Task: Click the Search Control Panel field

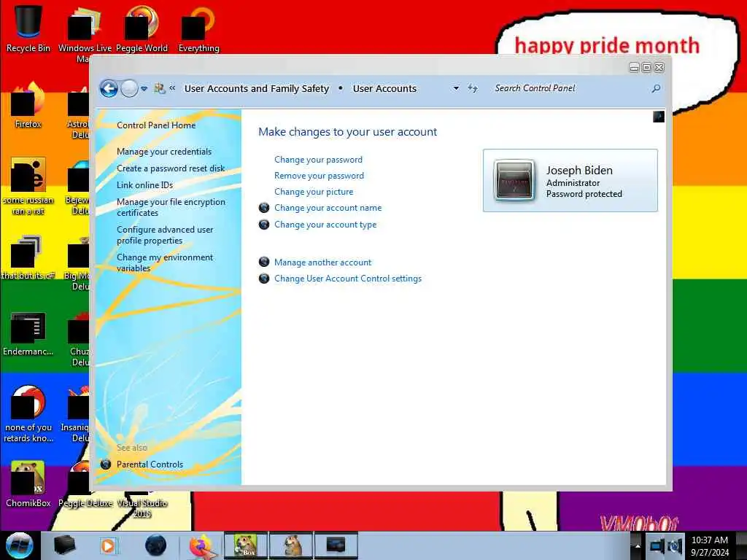Action: pos(570,88)
